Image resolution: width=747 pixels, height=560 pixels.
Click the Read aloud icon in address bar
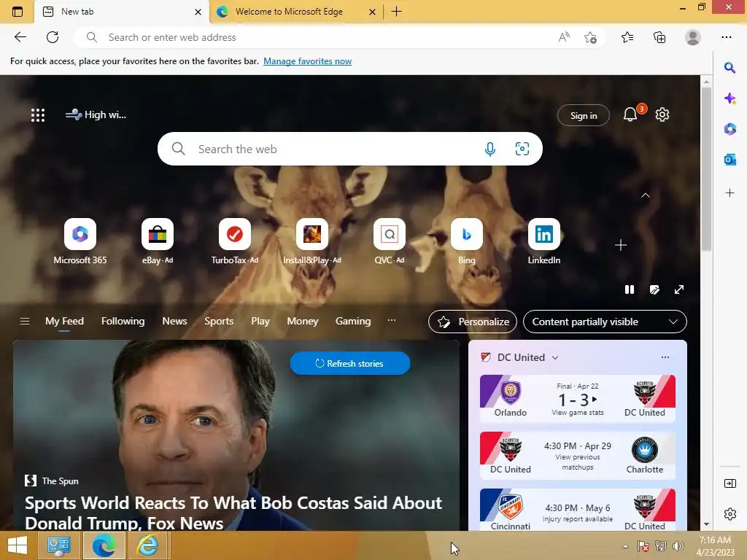point(564,37)
